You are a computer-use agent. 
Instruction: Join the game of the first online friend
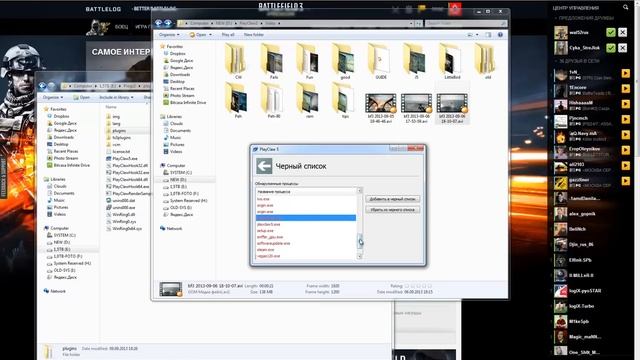point(626,73)
